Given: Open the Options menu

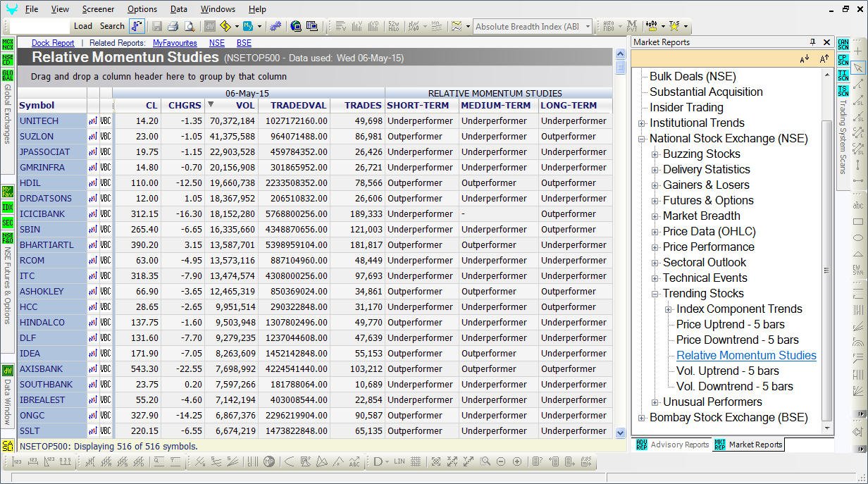Looking at the screenshot, I should [x=142, y=9].
